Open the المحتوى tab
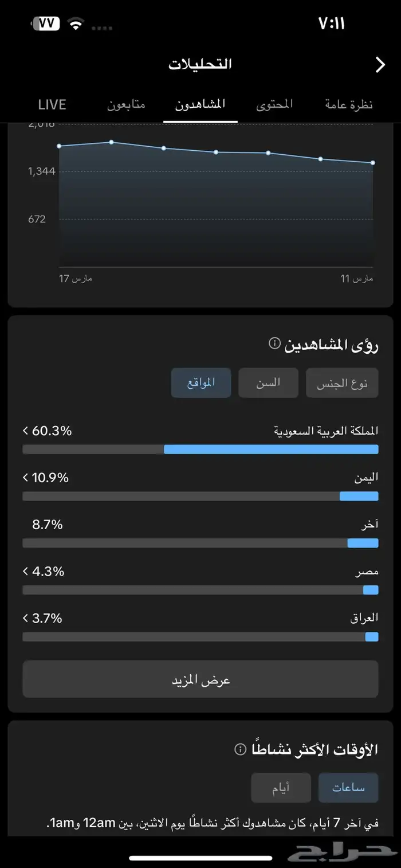 pos(274,104)
